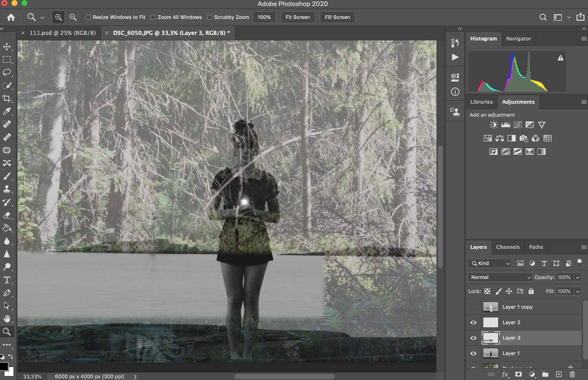The height and width of the screenshot is (380, 588).
Task: Click the Fill Screen button
Action: [337, 17]
